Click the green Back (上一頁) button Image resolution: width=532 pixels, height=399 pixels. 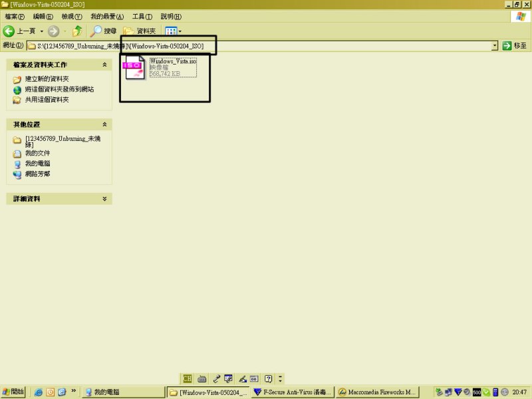19,31
